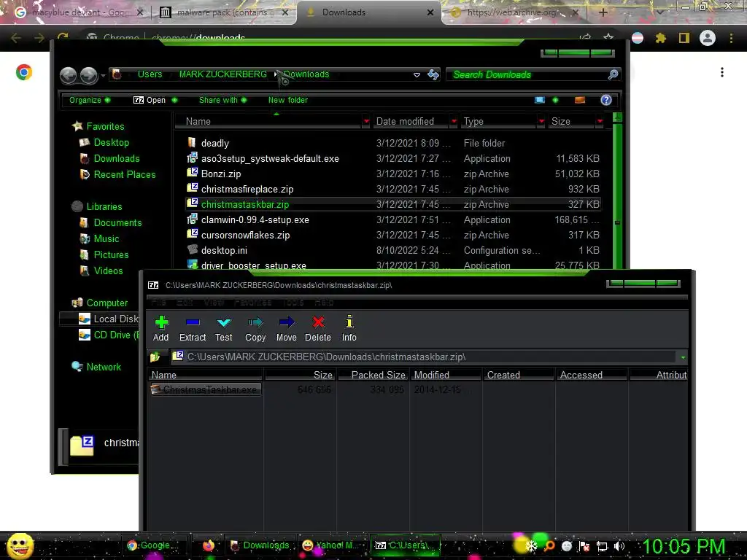Open Chrome three-dot main menu
Screen dimensions: 747x560
[x=731, y=38]
